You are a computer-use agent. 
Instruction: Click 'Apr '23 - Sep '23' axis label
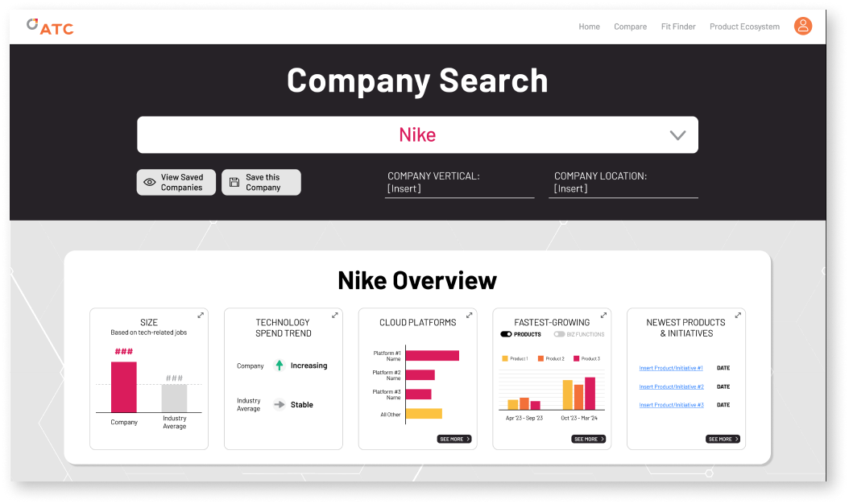pos(524,418)
